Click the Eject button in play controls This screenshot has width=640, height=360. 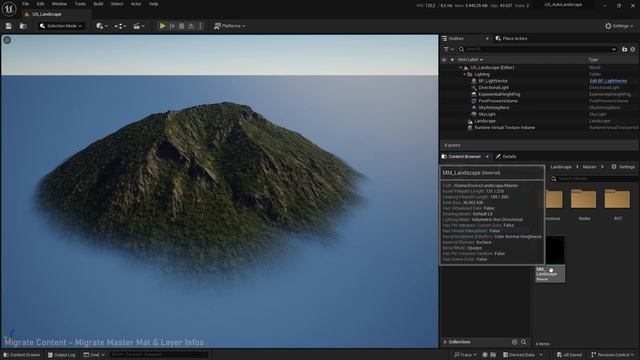(191, 26)
